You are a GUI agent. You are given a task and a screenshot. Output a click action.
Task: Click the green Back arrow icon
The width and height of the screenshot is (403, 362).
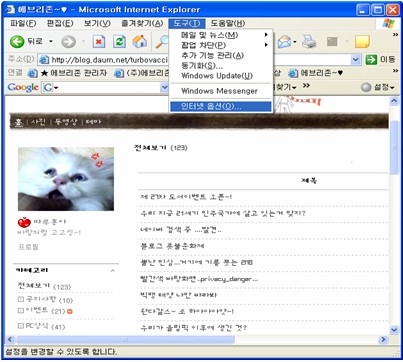click(x=17, y=42)
